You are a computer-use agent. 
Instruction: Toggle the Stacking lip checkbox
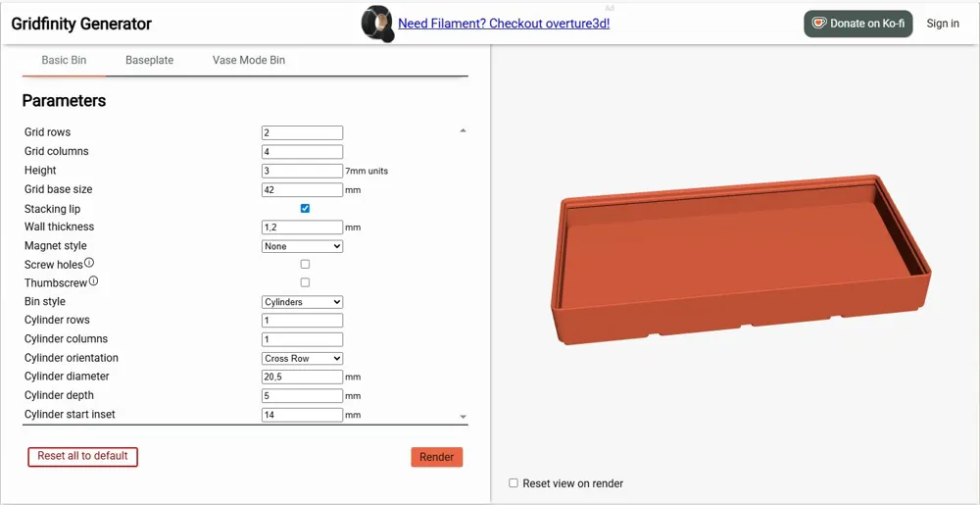305,208
